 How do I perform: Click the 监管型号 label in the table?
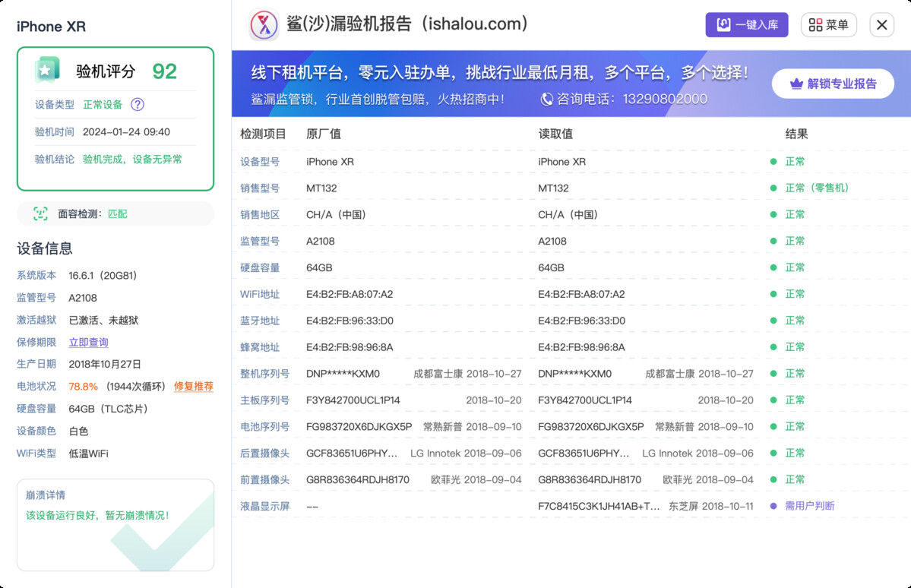pos(260,241)
